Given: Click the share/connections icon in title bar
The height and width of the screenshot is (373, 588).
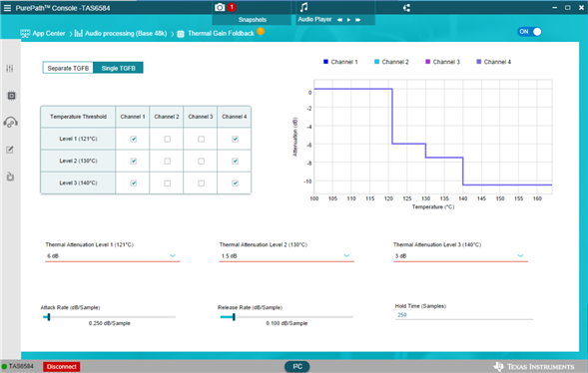Looking at the screenshot, I should (x=406, y=8).
